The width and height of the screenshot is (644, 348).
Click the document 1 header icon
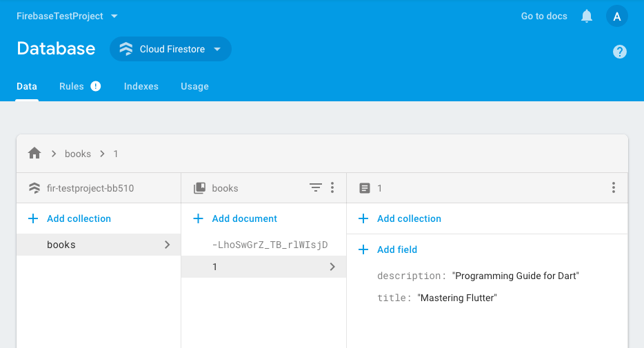point(365,188)
